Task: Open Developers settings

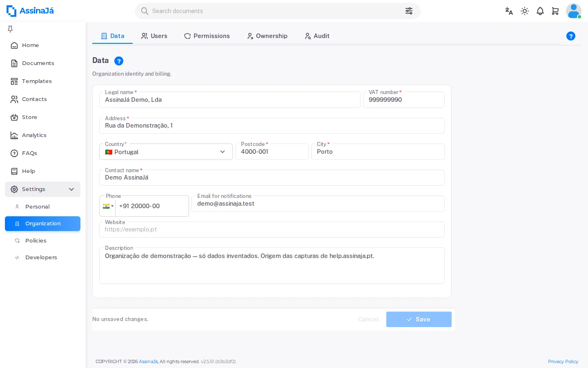Action: (42, 258)
